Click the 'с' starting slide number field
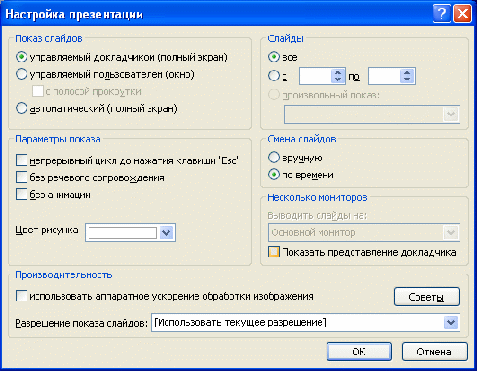Screen dimensions: 478x372 [x=315, y=76]
